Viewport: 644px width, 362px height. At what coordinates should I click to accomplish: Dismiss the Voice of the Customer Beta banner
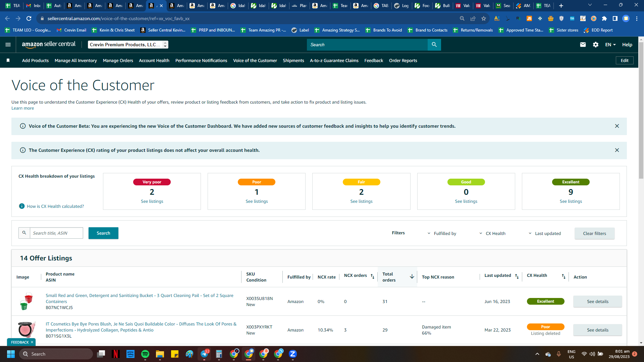click(617, 126)
